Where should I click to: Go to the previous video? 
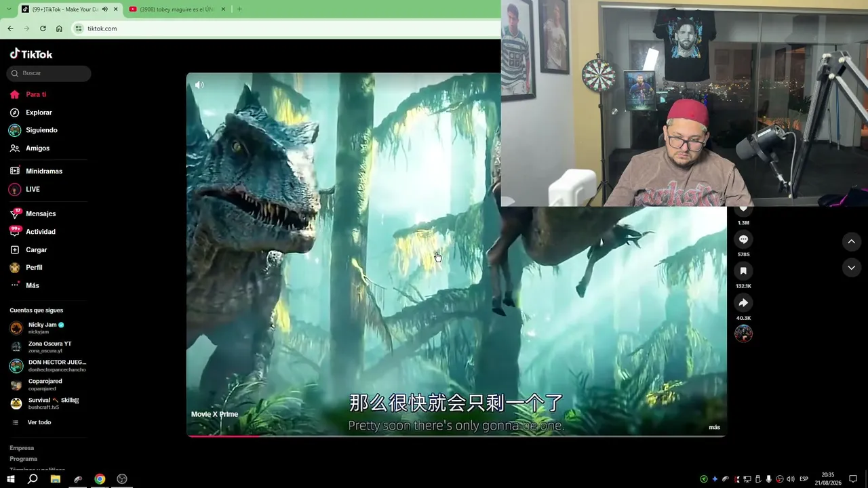point(851,241)
